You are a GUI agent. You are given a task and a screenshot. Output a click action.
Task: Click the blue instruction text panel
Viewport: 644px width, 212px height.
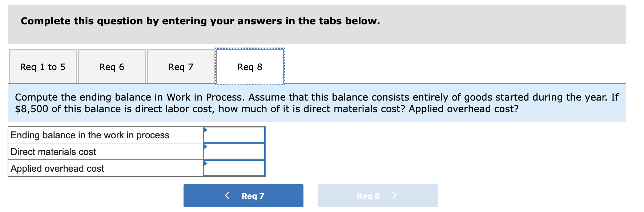(x=322, y=103)
